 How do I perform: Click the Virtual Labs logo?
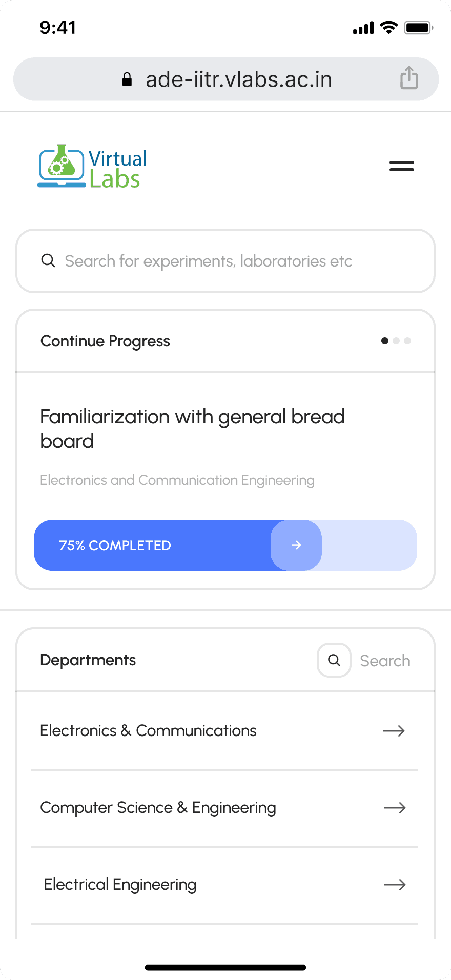[92, 167]
